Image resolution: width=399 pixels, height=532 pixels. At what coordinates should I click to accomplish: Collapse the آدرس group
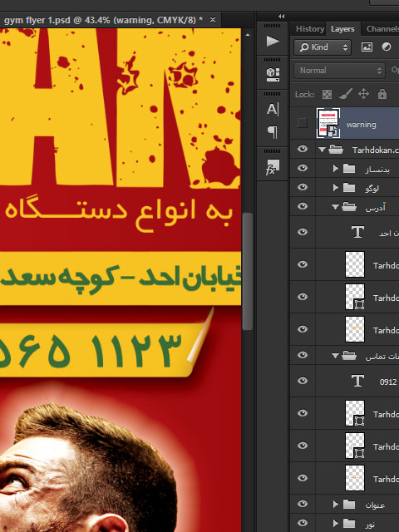335,207
